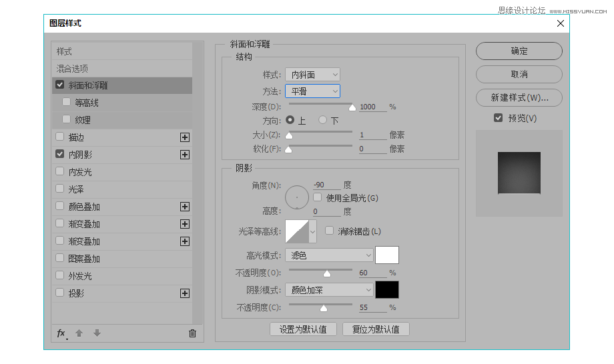This screenshot has width=614, height=364.
Task: Enable the 描边 checkbox
Action: click(x=60, y=137)
